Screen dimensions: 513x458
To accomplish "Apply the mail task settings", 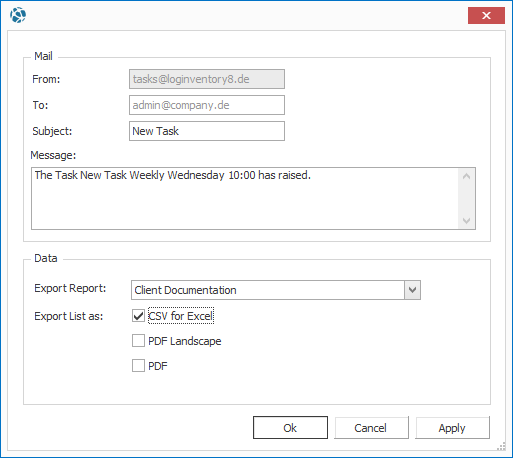I will coord(452,428).
